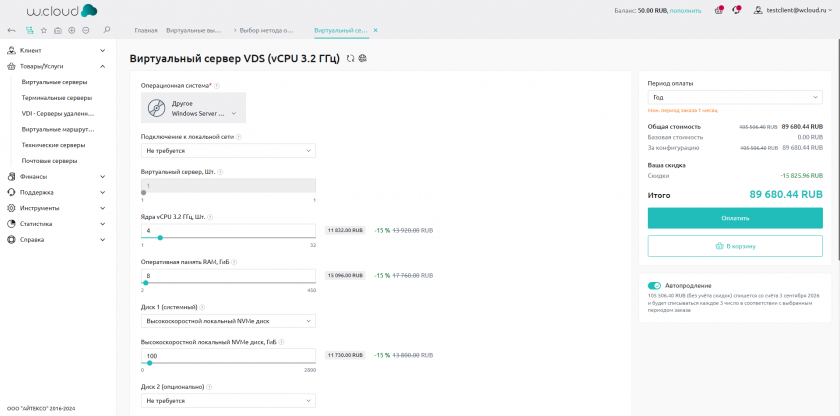Click the operating system disc icon
This screenshot has width=840, height=416.
coord(157,108)
